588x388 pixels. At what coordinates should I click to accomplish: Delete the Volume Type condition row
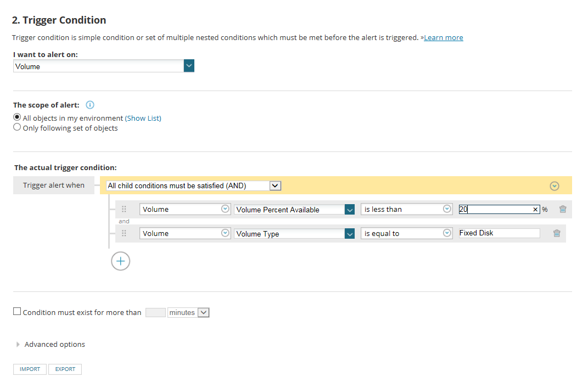click(x=557, y=233)
